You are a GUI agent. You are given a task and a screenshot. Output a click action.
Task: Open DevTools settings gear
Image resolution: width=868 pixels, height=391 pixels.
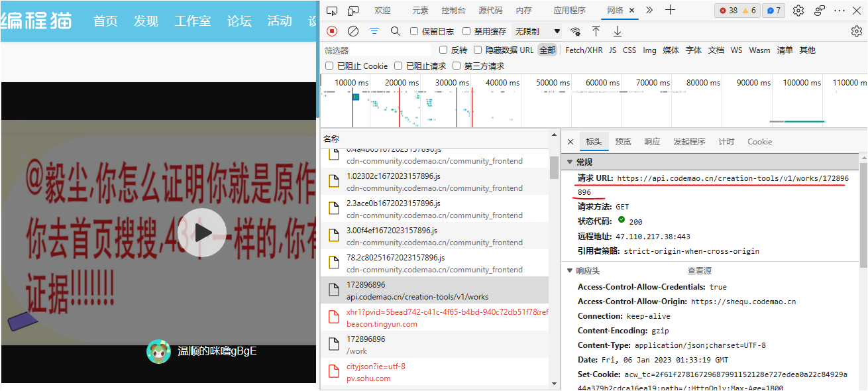coord(798,11)
